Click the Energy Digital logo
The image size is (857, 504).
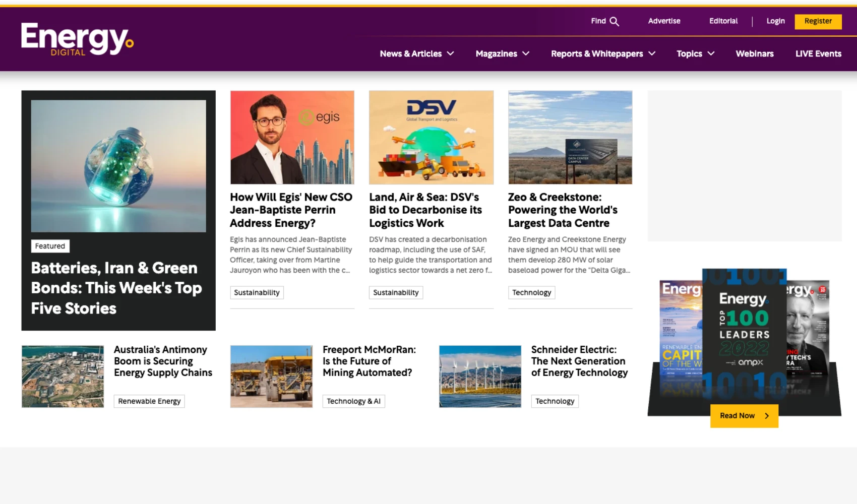77,39
